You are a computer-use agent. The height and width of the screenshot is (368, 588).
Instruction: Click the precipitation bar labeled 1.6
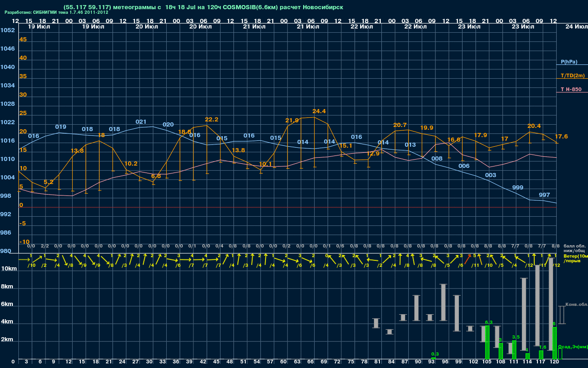pos(541,355)
